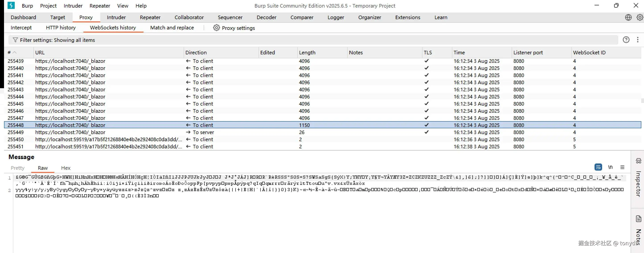Sort the table by the Length column header
The width and height of the screenshot is (644, 253).
coord(307,52)
